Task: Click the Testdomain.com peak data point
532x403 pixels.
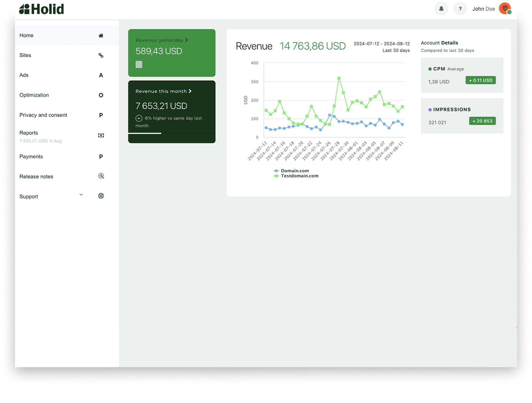Action: point(339,78)
